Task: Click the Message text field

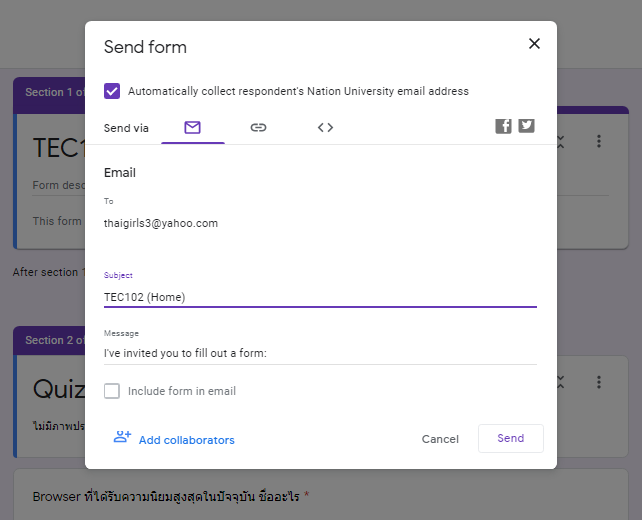Action: point(320,352)
